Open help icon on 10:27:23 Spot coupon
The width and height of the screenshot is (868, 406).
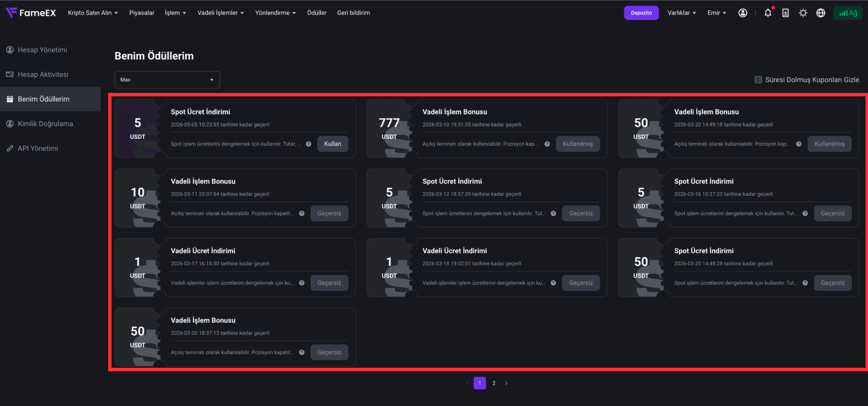pos(805,214)
